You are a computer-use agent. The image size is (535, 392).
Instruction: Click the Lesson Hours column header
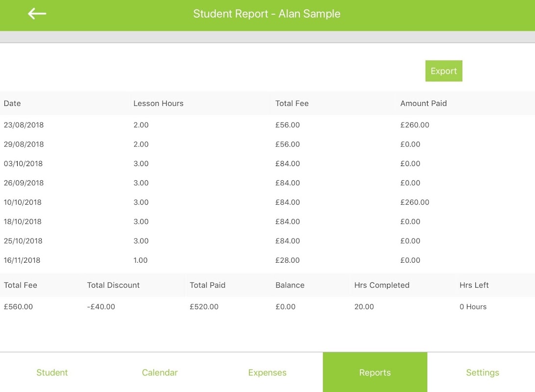point(158,103)
